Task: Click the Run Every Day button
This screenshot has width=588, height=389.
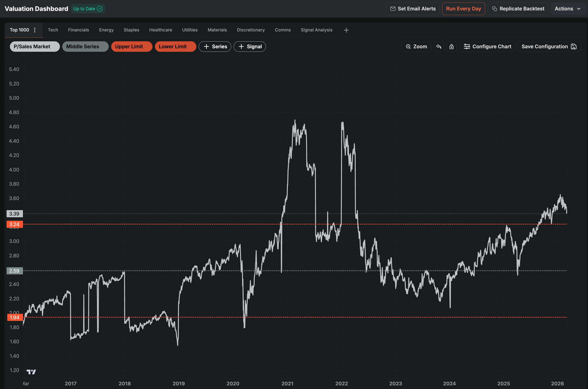Action: [x=463, y=9]
